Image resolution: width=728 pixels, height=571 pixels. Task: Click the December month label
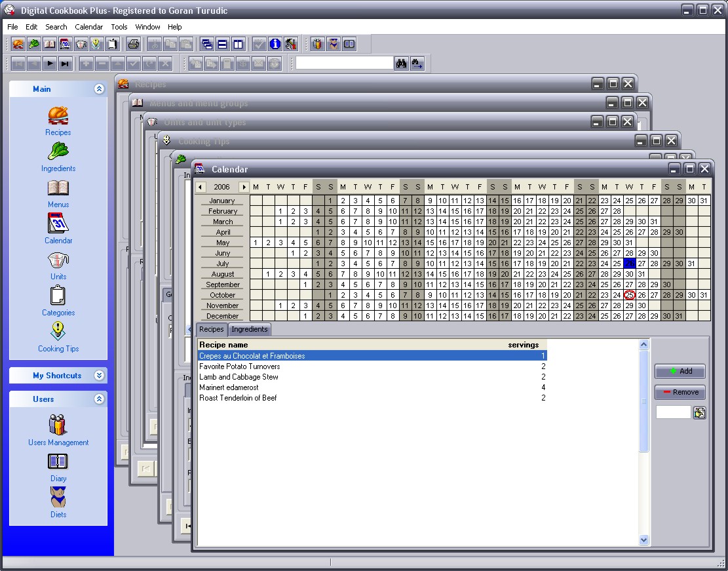[222, 316]
